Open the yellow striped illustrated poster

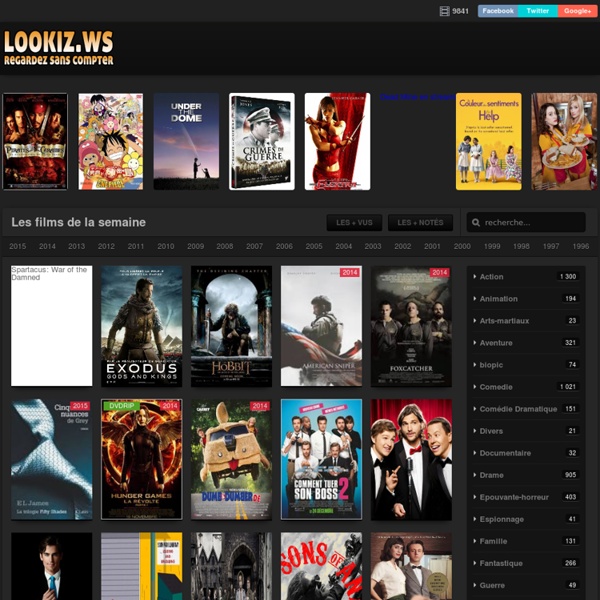[x=142, y=566]
